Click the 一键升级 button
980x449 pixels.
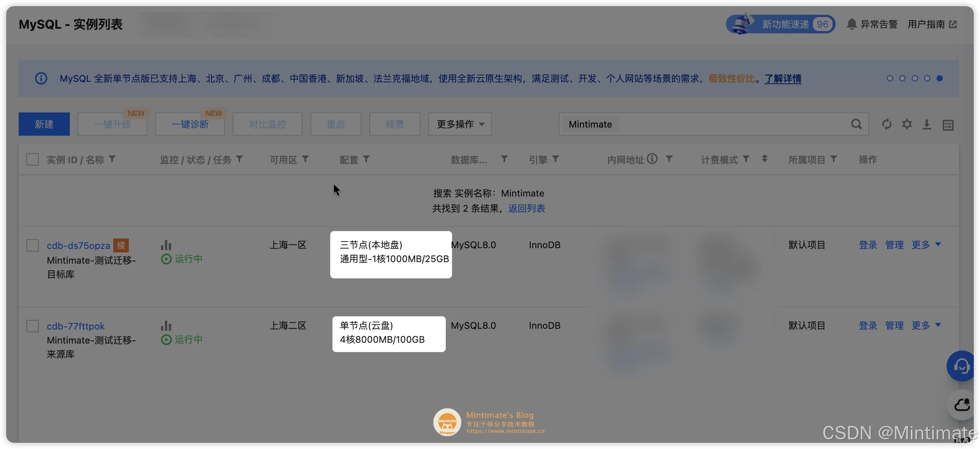click(113, 124)
